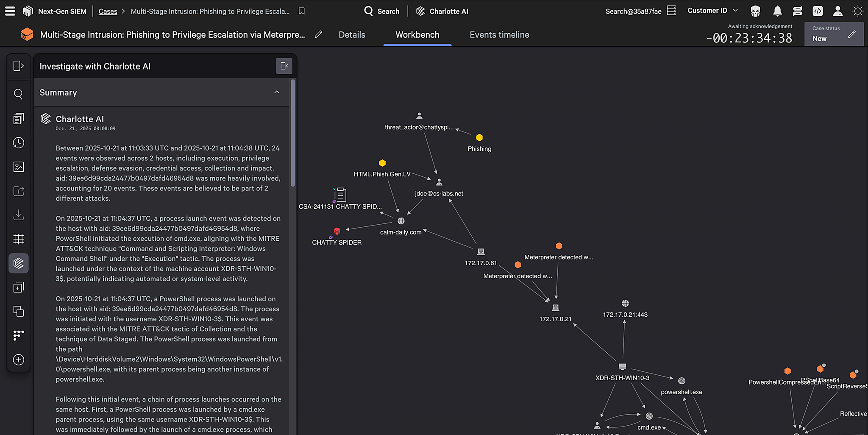
Task: Collapse the Investigate with Charlotte AI panel
Action: click(284, 66)
